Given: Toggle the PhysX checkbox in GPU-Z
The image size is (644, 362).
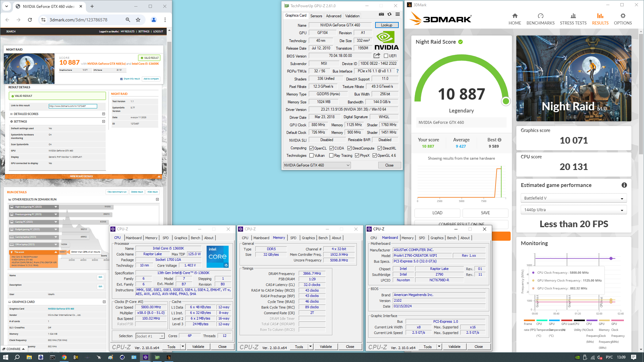Looking at the screenshot, I should point(357,156).
